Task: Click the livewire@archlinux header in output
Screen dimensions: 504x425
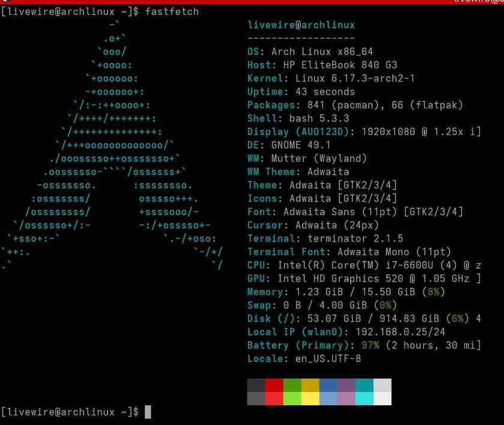Action: pyautogui.click(x=301, y=25)
